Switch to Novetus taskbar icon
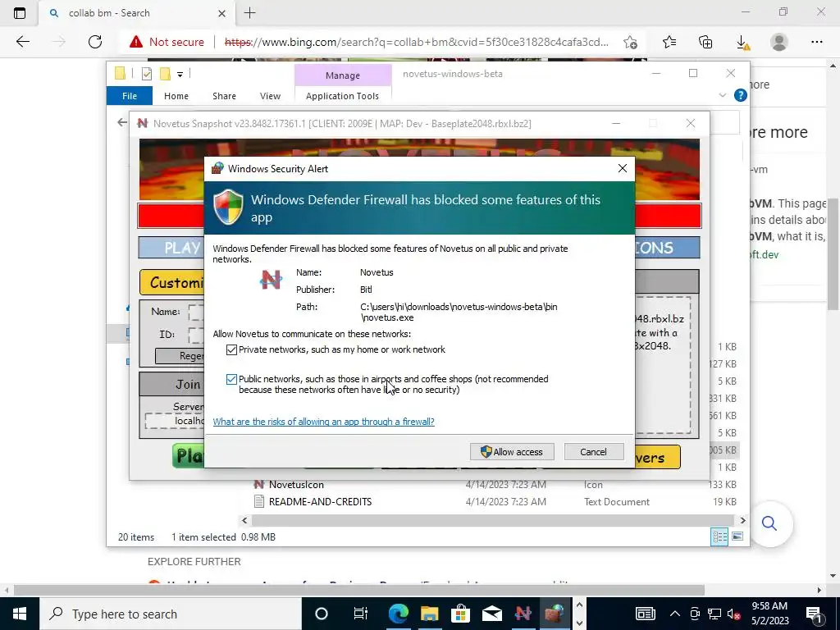This screenshot has height=630, width=840. pos(523,614)
